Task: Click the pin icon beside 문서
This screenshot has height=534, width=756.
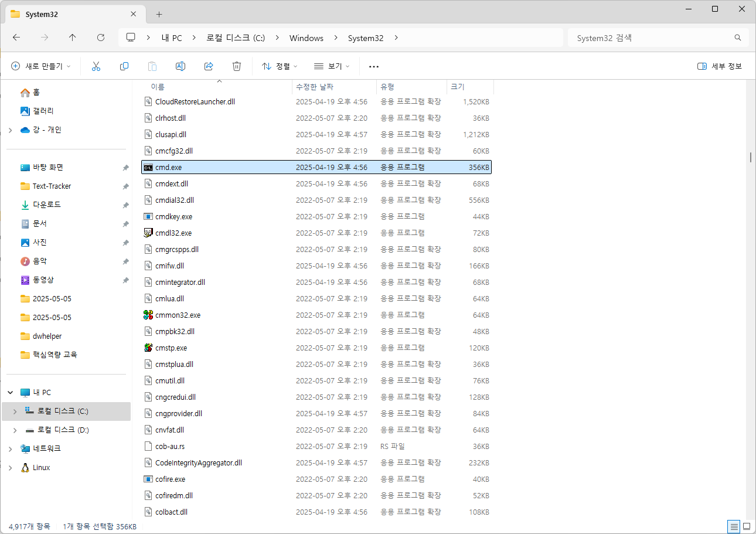Action: click(x=125, y=224)
